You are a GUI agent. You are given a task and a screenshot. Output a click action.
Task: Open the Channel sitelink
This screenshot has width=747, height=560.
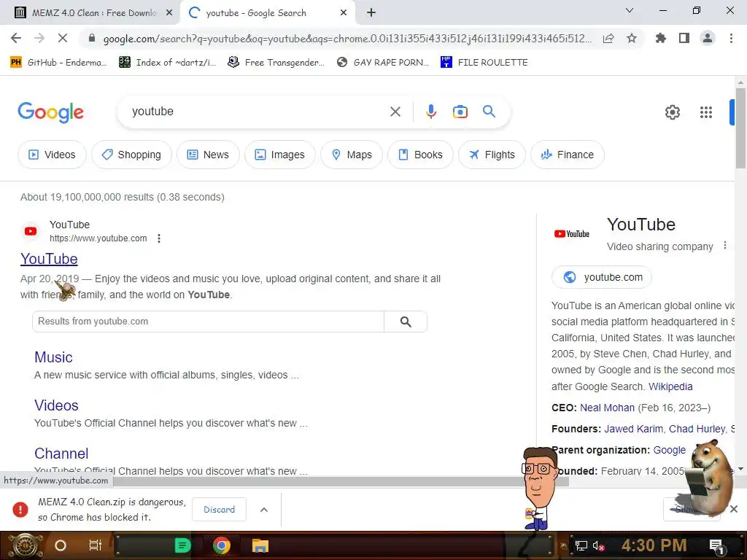click(x=61, y=454)
